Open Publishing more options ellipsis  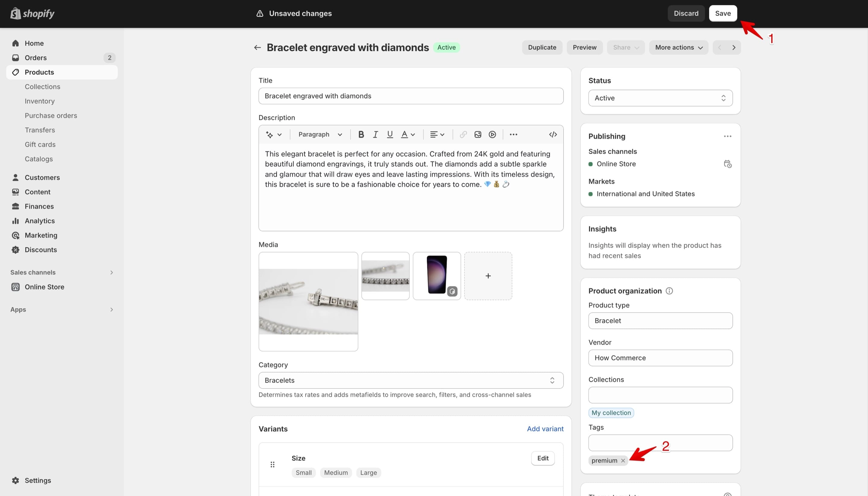(728, 136)
